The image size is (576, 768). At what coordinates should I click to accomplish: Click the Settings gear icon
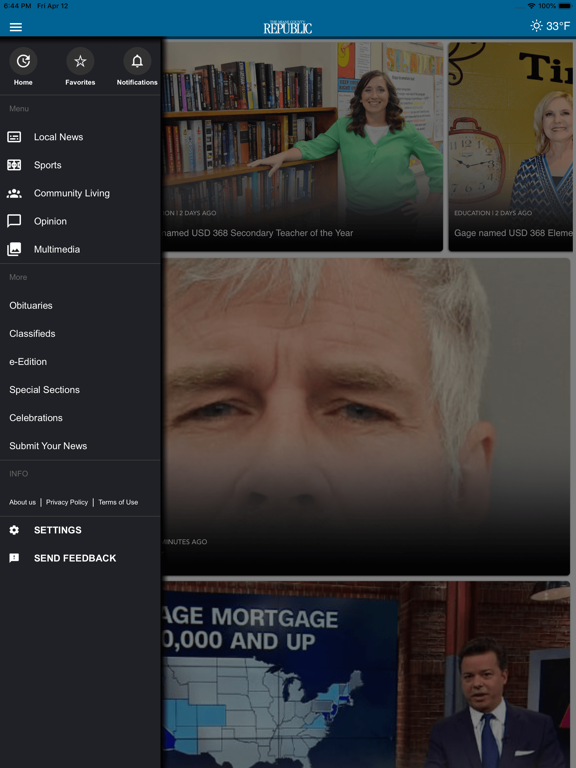pyautogui.click(x=14, y=530)
